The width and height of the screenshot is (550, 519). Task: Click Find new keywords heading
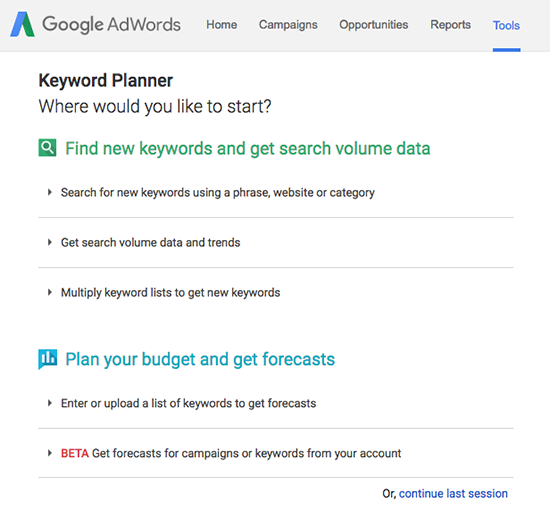click(248, 148)
